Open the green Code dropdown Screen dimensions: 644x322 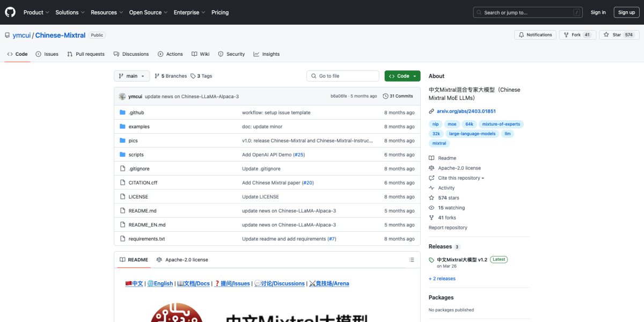(402, 76)
